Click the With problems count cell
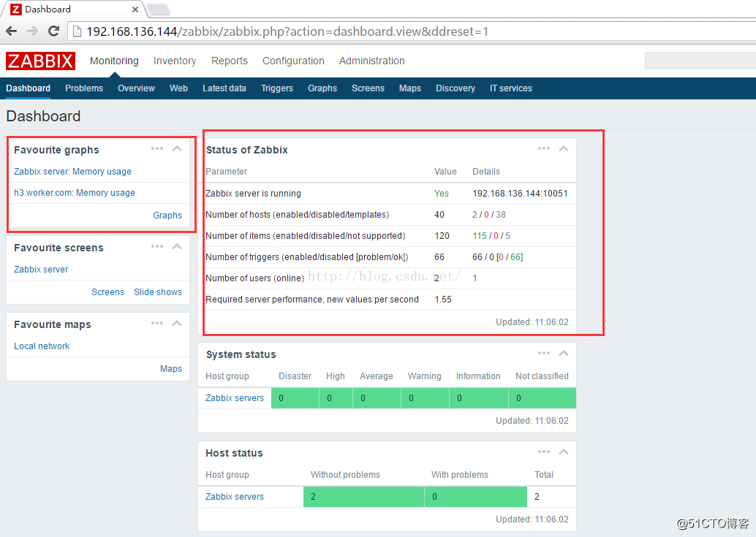Screen dimensions: 756x537 pos(476,497)
